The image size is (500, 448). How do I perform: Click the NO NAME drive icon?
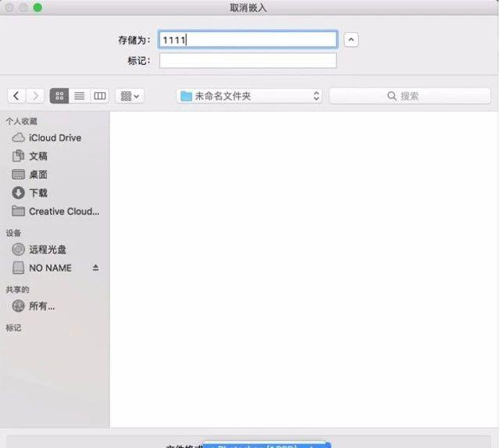tap(18, 268)
